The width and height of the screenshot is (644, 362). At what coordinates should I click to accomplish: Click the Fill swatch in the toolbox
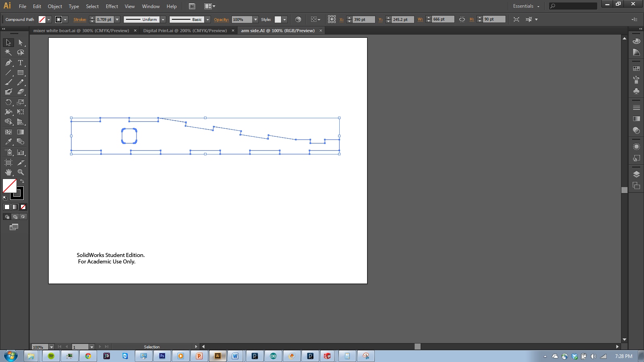(9, 186)
